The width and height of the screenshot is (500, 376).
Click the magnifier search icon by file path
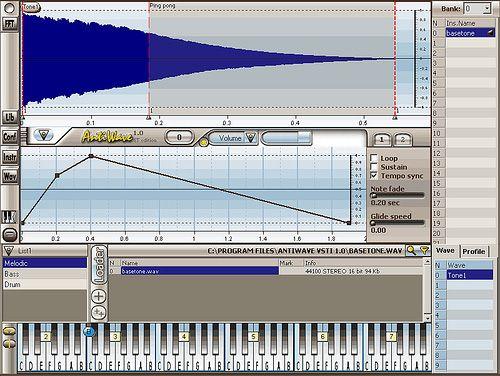point(411,250)
